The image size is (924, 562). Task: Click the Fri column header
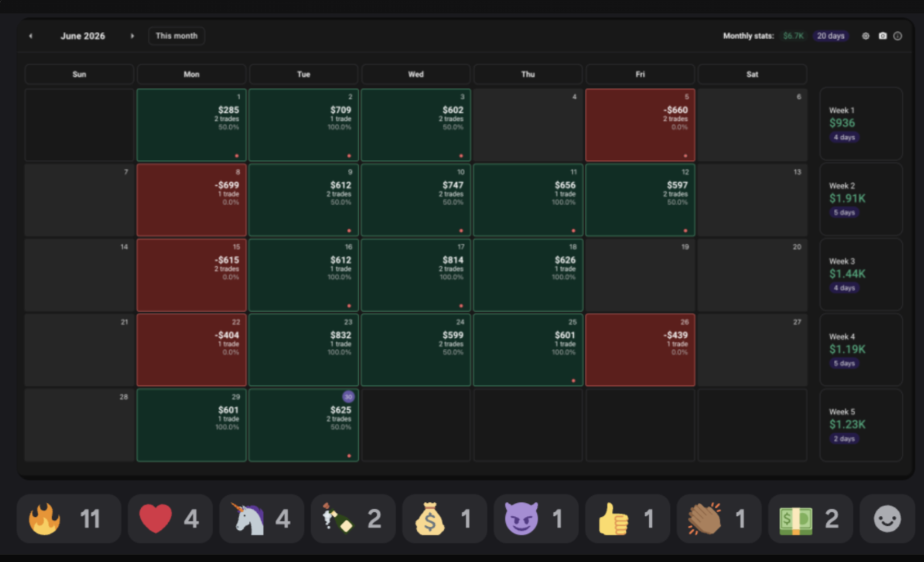click(x=640, y=74)
